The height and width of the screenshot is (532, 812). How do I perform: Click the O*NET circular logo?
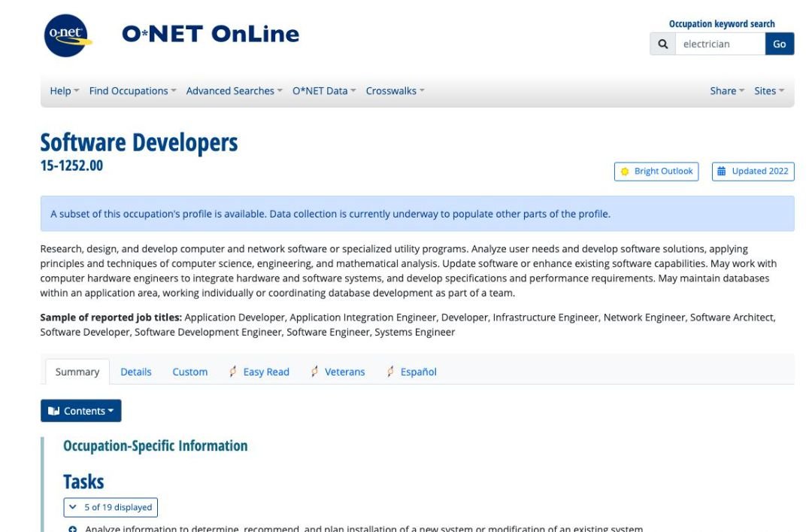(66, 35)
